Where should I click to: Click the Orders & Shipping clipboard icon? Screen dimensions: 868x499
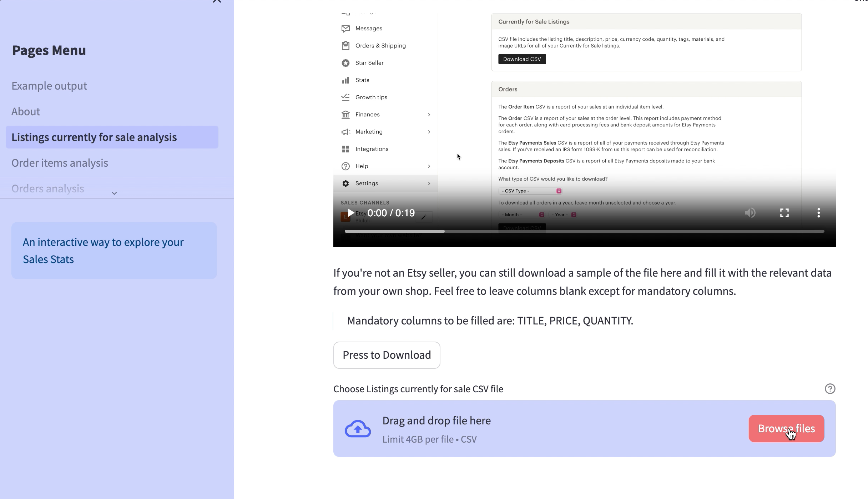345,46
